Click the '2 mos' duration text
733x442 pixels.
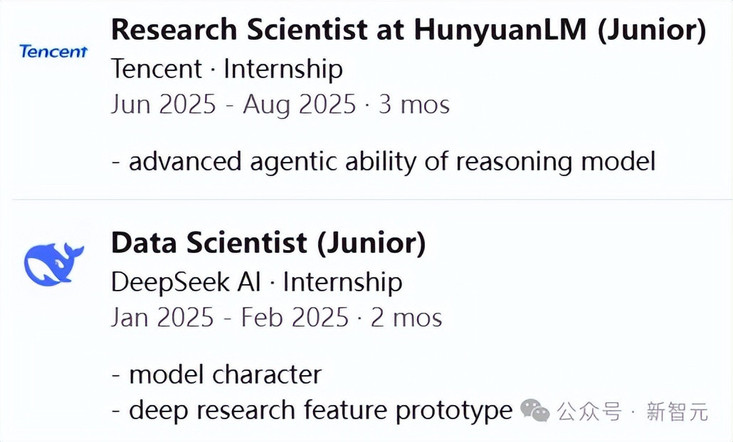pyautogui.click(x=407, y=318)
